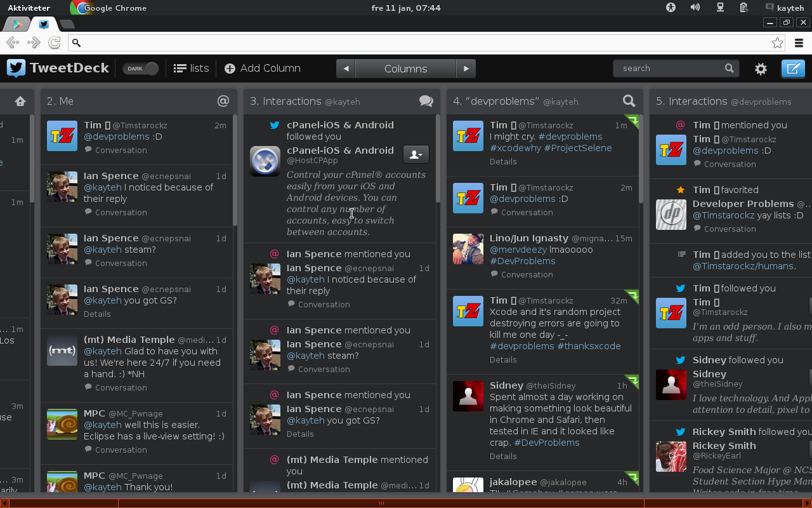
Task: Bookmark the page with the star icon
Action: coord(777,43)
